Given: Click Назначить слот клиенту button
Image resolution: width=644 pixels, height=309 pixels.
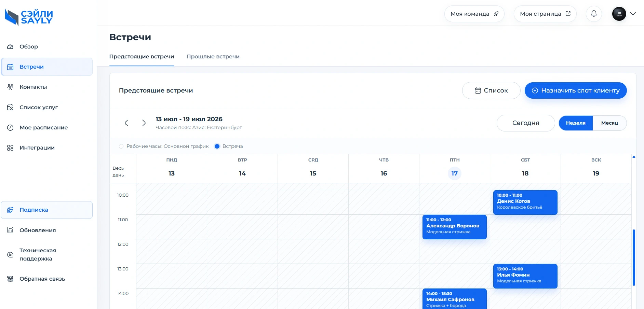Looking at the screenshot, I should coord(576,90).
